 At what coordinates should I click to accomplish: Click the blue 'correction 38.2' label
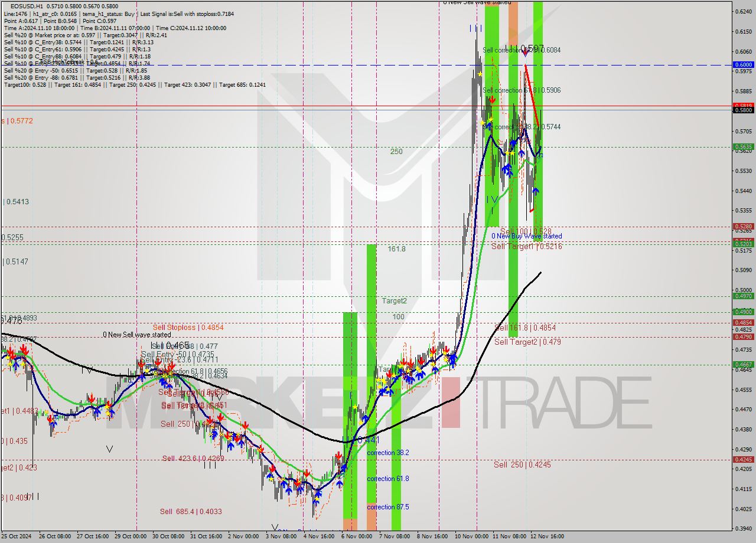(x=387, y=453)
